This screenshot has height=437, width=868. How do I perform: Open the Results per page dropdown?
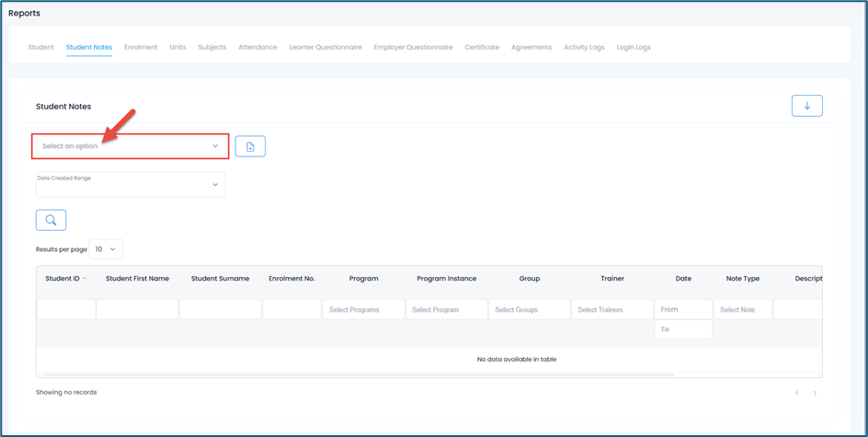click(106, 249)
